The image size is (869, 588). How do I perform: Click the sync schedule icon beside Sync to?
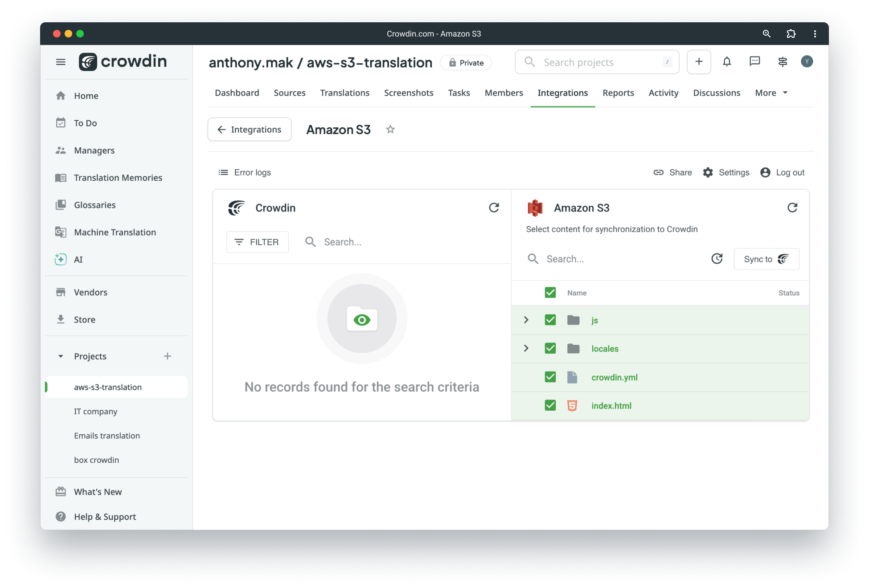[717, 259]
